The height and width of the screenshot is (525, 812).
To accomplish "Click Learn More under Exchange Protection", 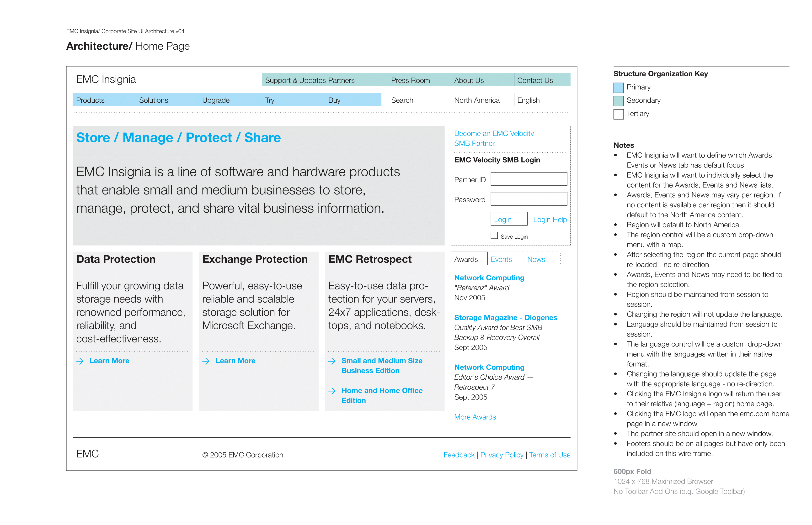I will [235, 361].
